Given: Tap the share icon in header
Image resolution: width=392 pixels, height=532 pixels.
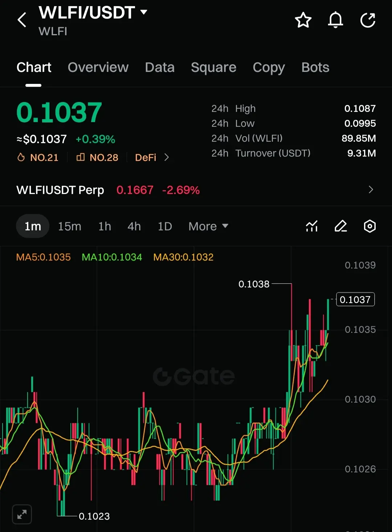Looking at the screenshot, I should coord(368,20).
